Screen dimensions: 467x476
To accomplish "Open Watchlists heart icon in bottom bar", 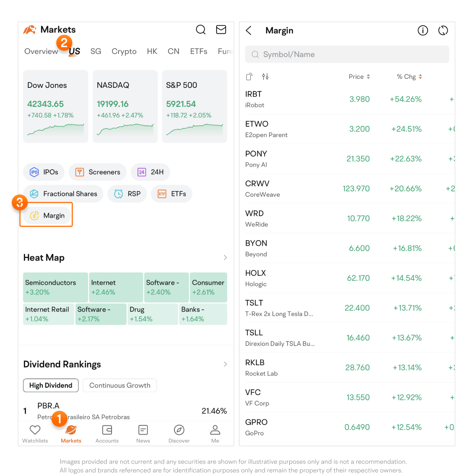I will 35,433.
